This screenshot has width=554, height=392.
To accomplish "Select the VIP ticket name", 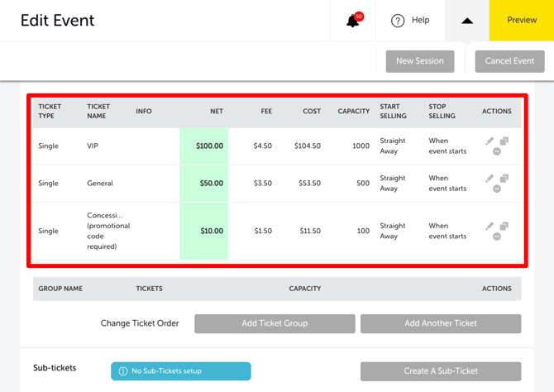I will [x=93, y=146].
